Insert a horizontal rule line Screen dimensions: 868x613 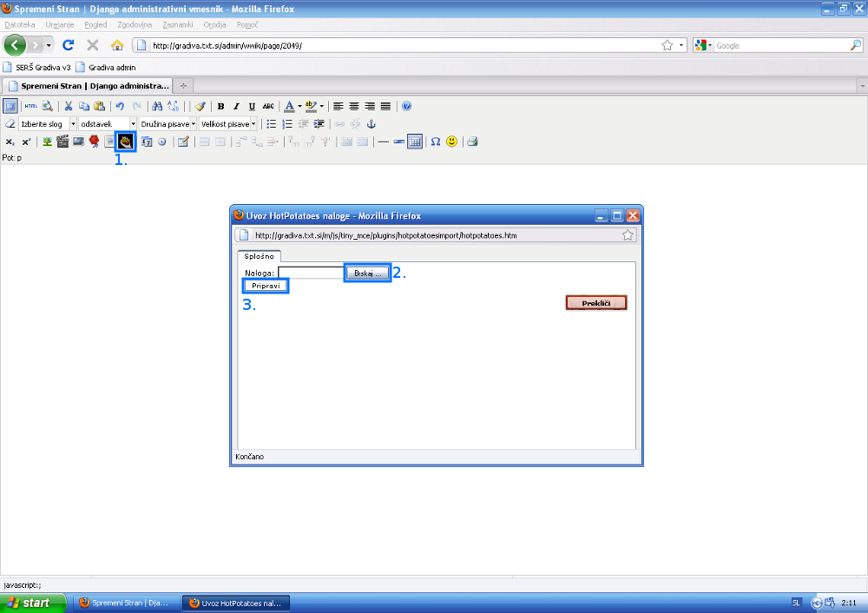pos(383,142)
